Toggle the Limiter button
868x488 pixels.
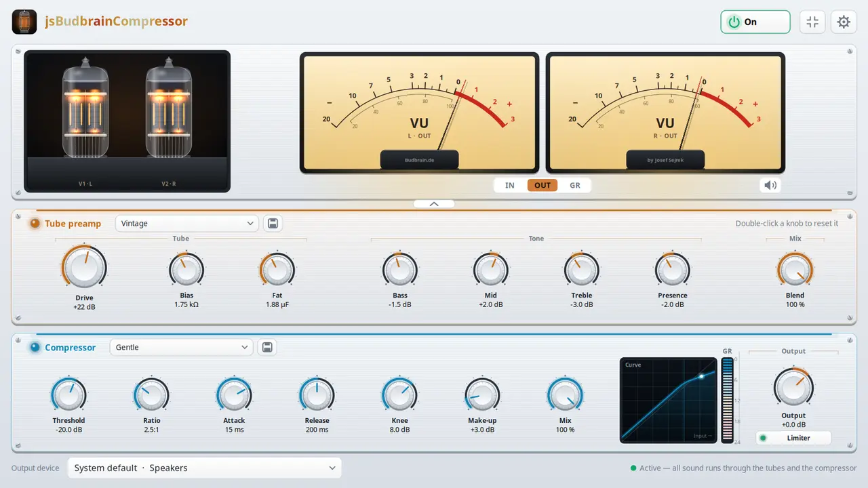793,438
